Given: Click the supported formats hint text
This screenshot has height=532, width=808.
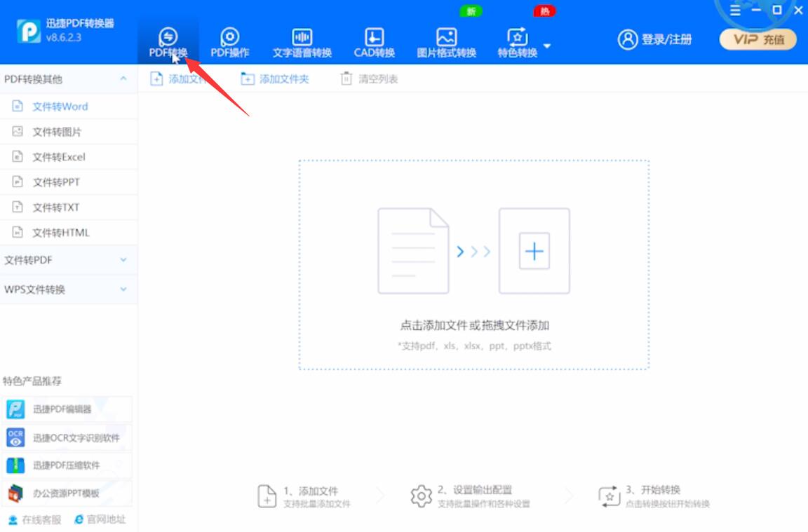Looking at the screenshot, I should tap(475, 346).
